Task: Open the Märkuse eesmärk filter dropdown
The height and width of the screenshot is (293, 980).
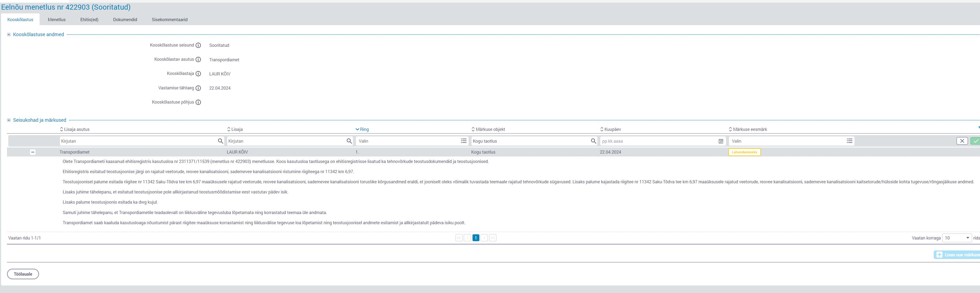Action: [791, 141]
